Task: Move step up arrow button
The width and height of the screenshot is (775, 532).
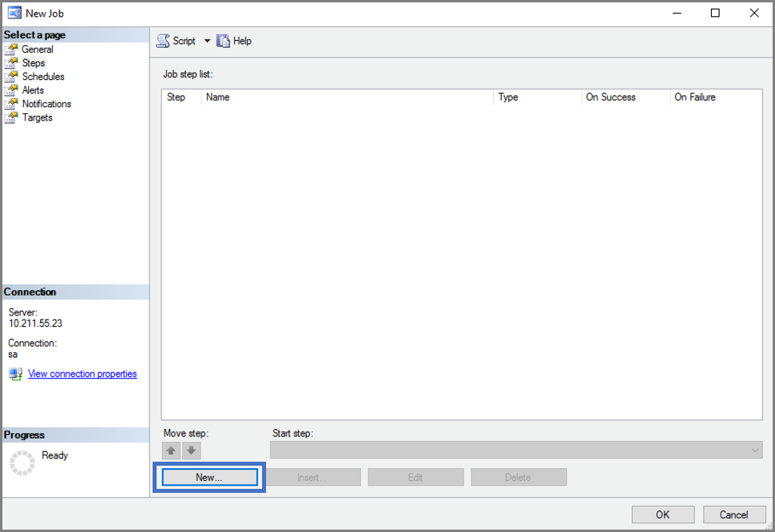Action: coord(171,451)
